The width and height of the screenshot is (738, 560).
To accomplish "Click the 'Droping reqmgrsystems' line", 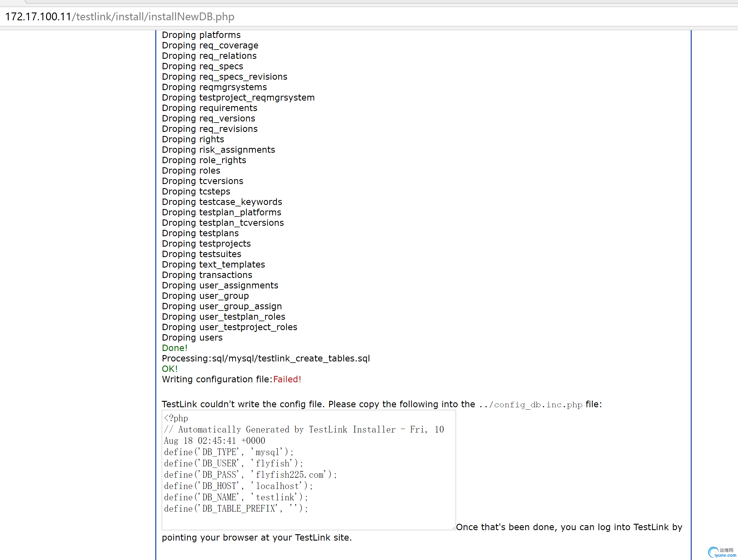I will tap(214, 87).
